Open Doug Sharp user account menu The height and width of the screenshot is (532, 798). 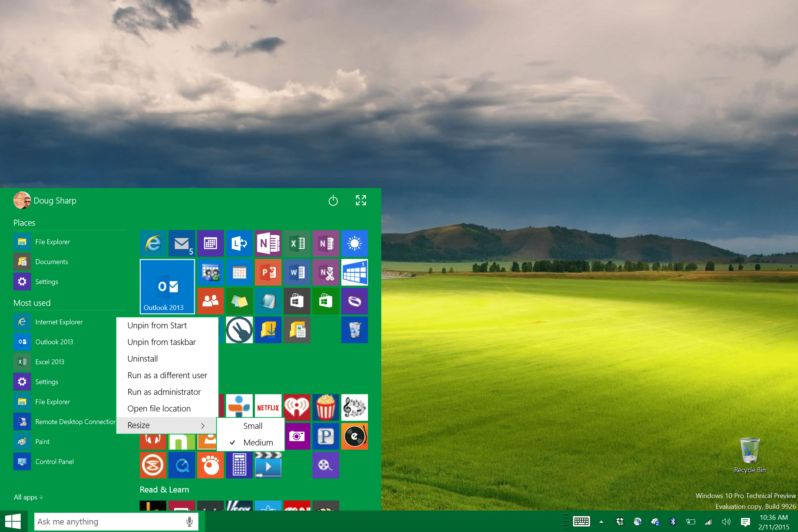coord(45,201)
